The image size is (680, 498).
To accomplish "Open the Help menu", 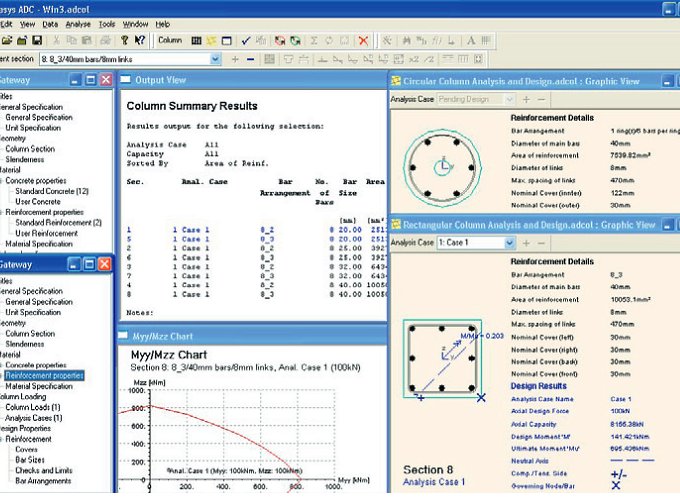I will [163, 24].
